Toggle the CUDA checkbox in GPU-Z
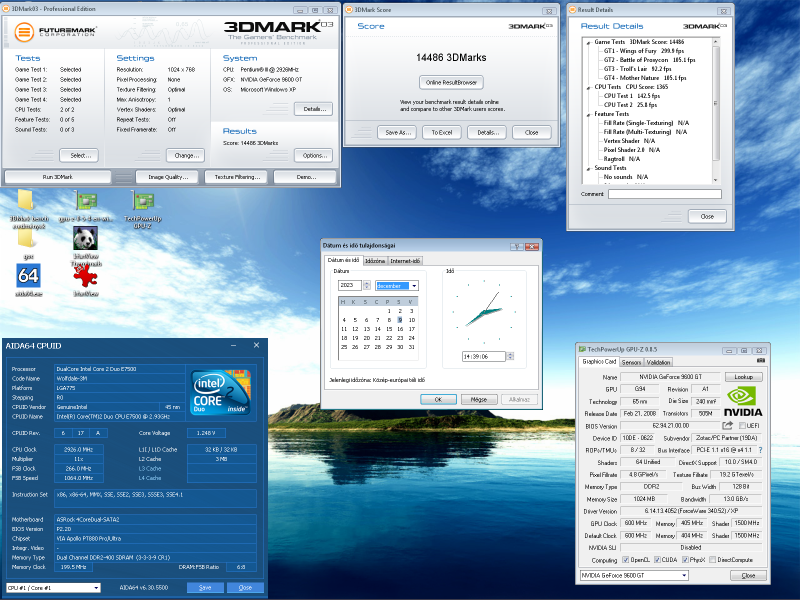 tap(657, 560)
